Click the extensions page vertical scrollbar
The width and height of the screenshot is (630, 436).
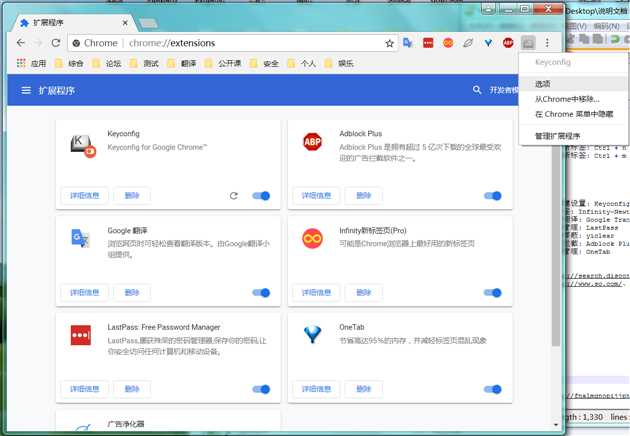click(x=556, y=245)
